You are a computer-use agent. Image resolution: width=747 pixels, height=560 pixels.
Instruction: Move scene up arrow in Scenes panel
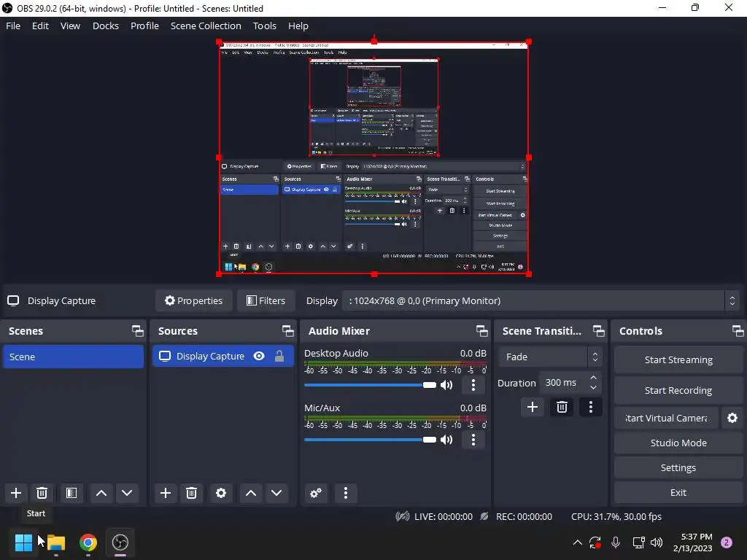[101, 493]
